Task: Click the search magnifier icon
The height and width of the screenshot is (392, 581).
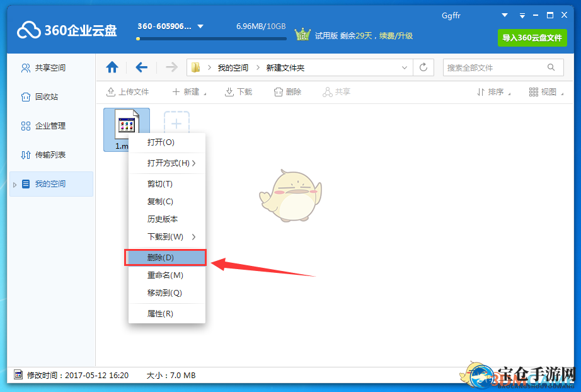Action: click(x=551, y=67)
